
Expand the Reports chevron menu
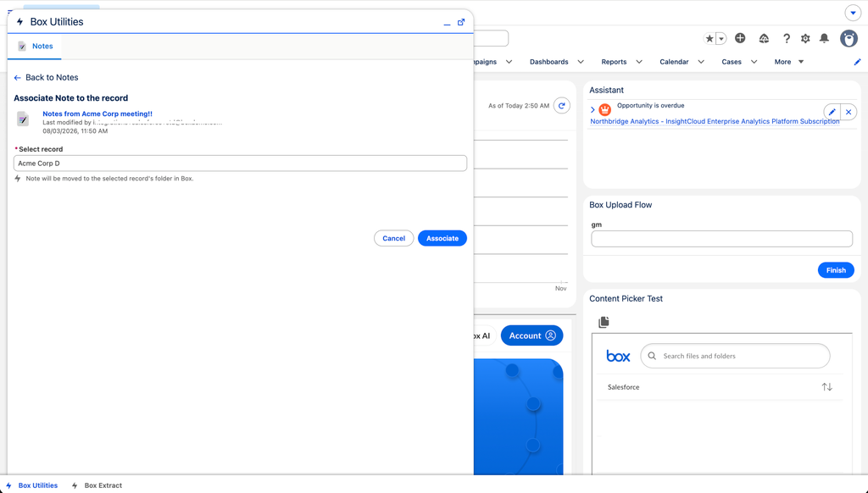(639, 62)
